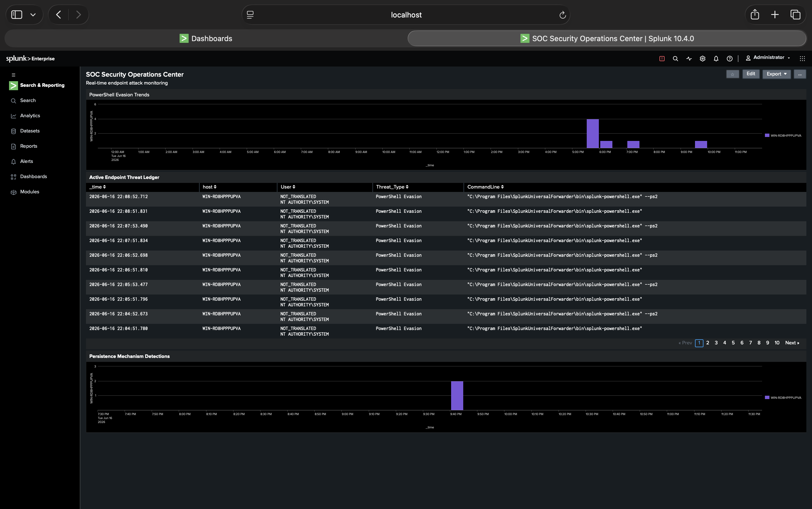Open a new browser tab
Screen dimensions: 812x509
pyautogui.click(x=775, y=14)
